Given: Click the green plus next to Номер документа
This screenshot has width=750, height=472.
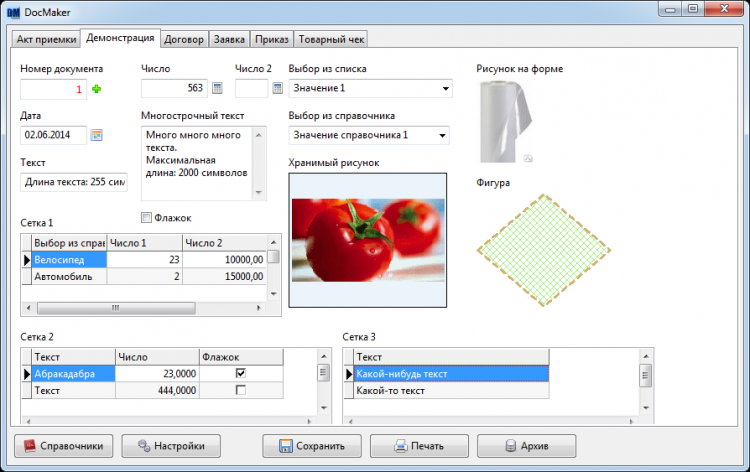Looking at the screenshot, I should [97, 89].
